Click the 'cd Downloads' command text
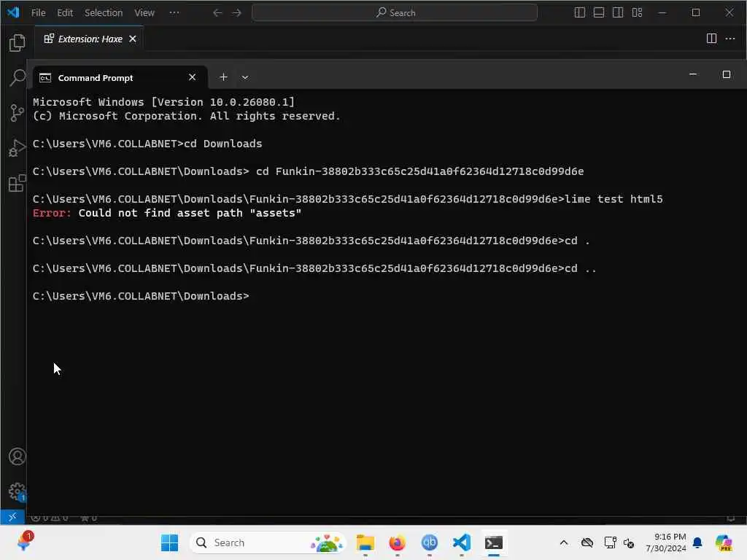Viewport: 747px width, 560px height. (223, 144)
